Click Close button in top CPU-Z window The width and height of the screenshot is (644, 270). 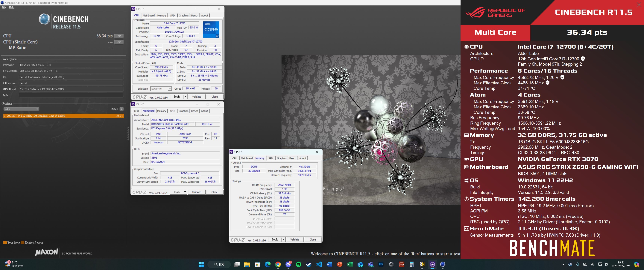click(215, 97)
